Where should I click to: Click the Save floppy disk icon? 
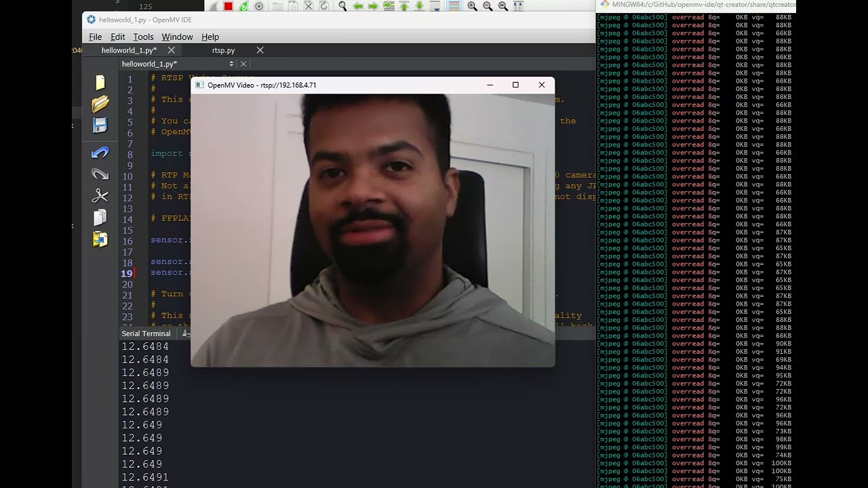(x=100, y=125)
